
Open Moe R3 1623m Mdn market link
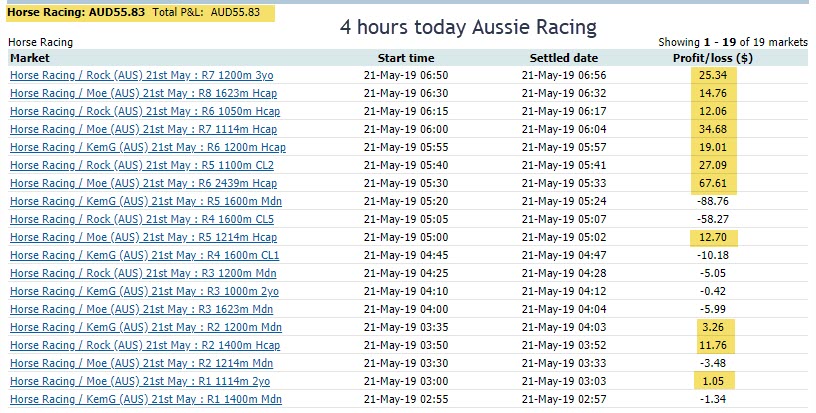coord(142,309)
